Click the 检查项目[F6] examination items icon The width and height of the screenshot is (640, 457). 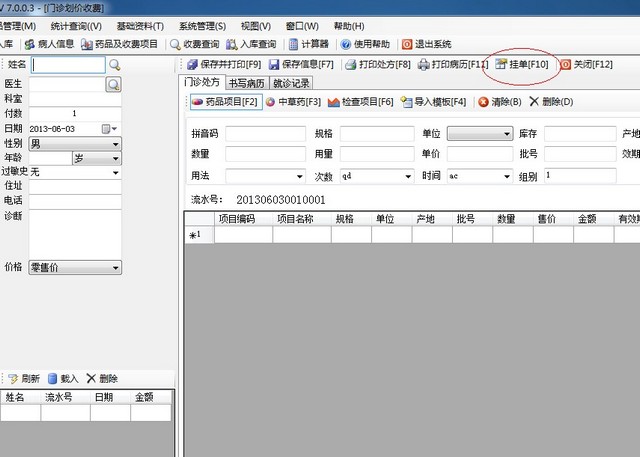(360, 102)
